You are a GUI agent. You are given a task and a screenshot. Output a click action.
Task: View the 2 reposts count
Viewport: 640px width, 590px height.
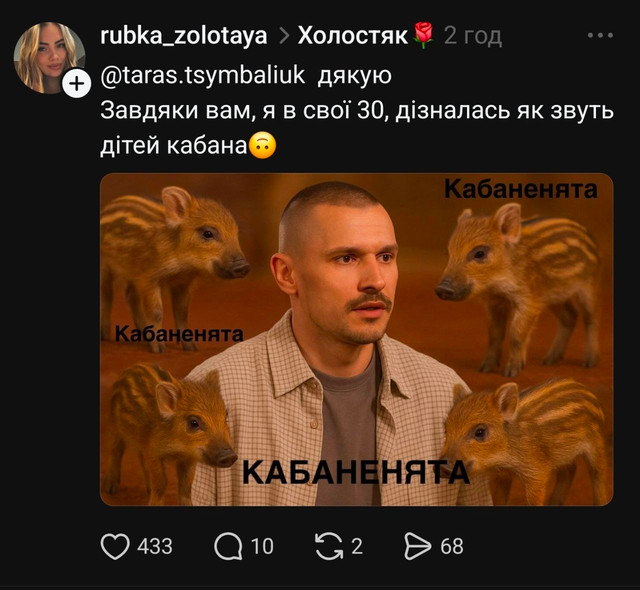pos(357,546)
